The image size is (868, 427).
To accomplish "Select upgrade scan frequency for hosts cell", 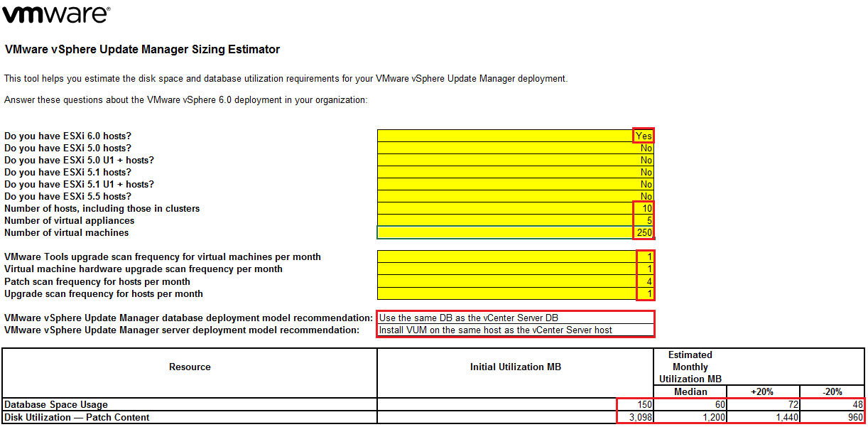I will pos(515,293).
